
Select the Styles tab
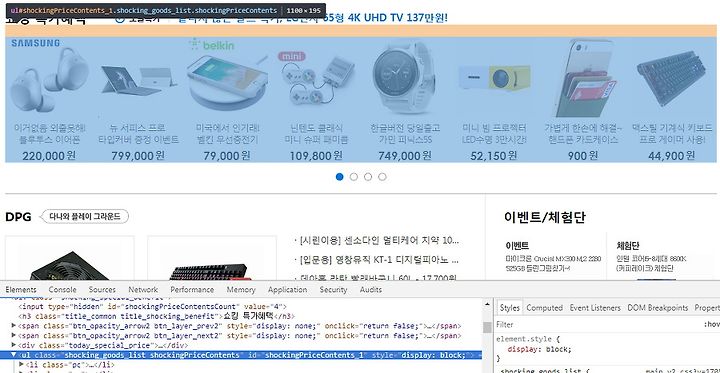tap(509, 308)
